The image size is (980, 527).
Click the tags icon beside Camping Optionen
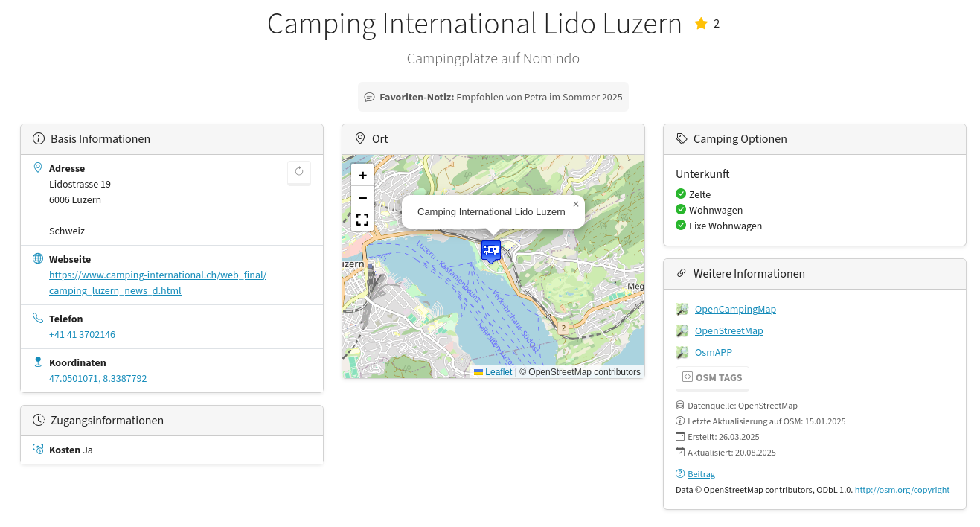pyautogui.click(x=682, y=138)
